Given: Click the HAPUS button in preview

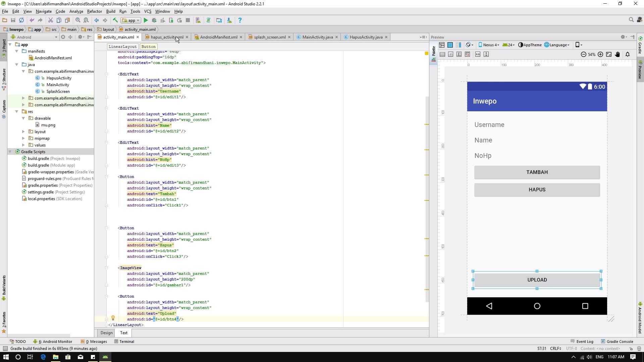Looking at the screenshot, I should coord(537,190).
